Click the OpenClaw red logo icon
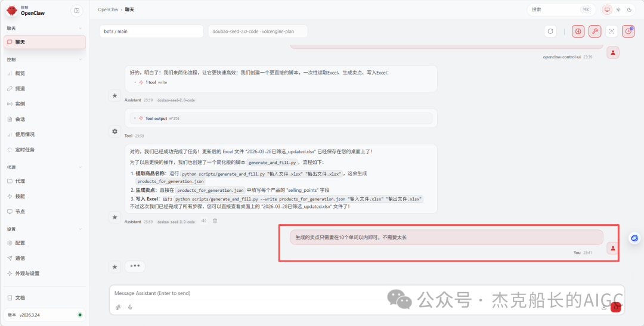This screenshot has width=644, height=326. (12, 11)
